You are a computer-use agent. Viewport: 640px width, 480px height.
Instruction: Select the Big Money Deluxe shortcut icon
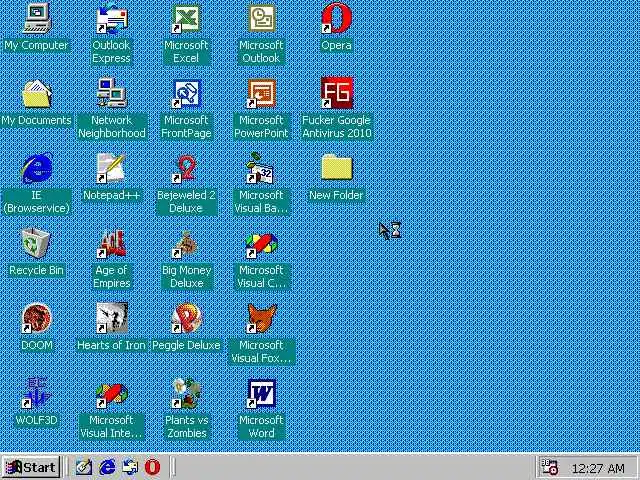coord(186,244)
